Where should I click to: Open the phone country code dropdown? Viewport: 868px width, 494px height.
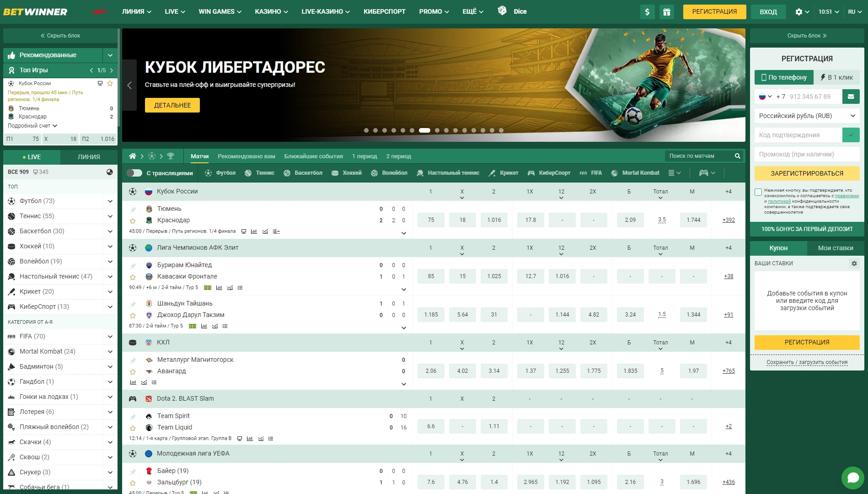pyautogui.click(x=765, y=97)
